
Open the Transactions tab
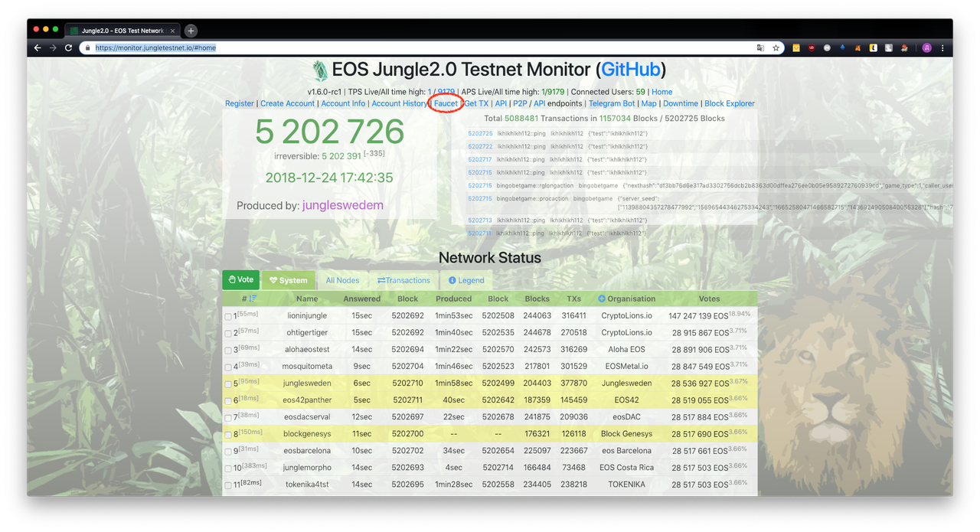click(403, 280)
